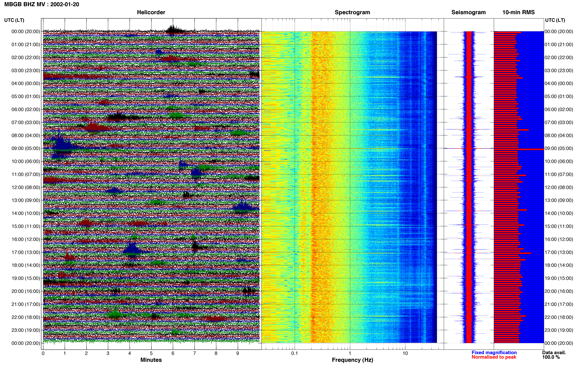Click "08:00 (04:00)" on the helicorder time axis
The width and height of the screenshot is (588, 368).
(26, 135)
